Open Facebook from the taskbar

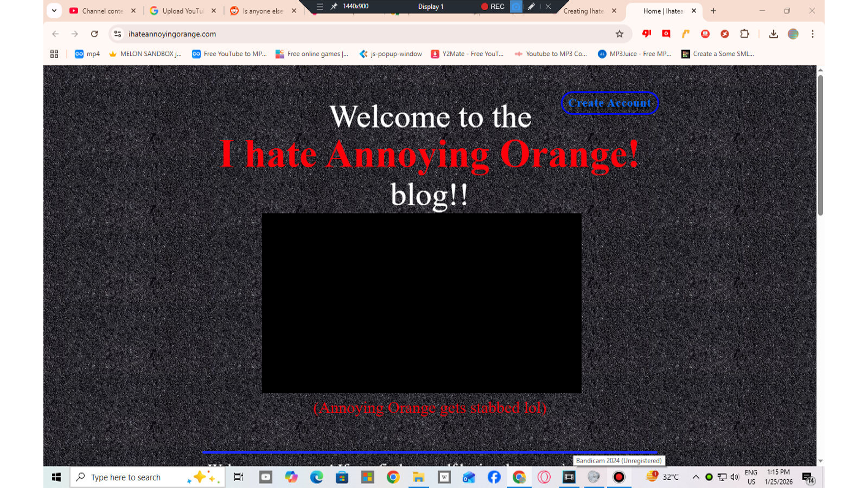click(x=494, y=477)
